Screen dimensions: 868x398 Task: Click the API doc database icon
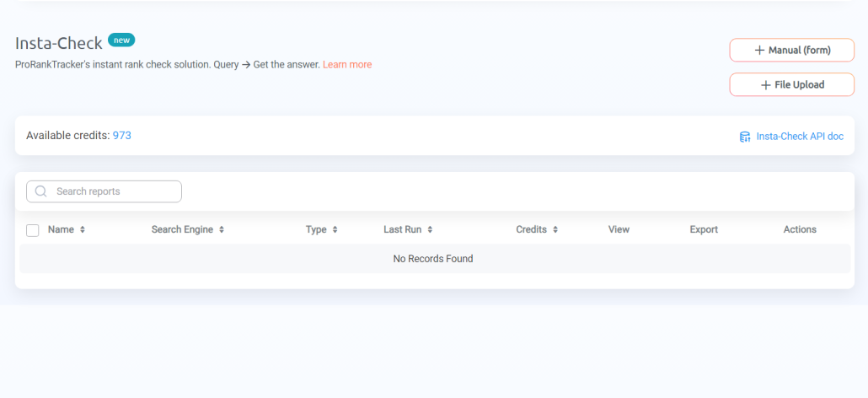click(x=745, y=137)
